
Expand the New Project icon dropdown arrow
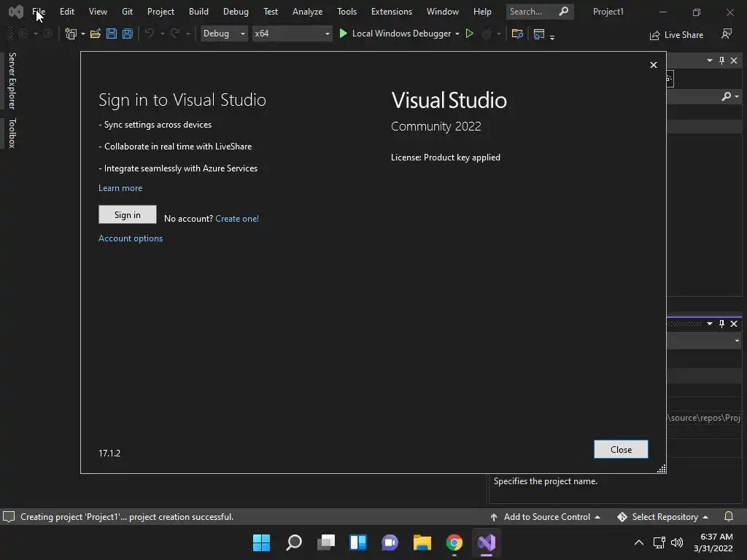point(83,34)
